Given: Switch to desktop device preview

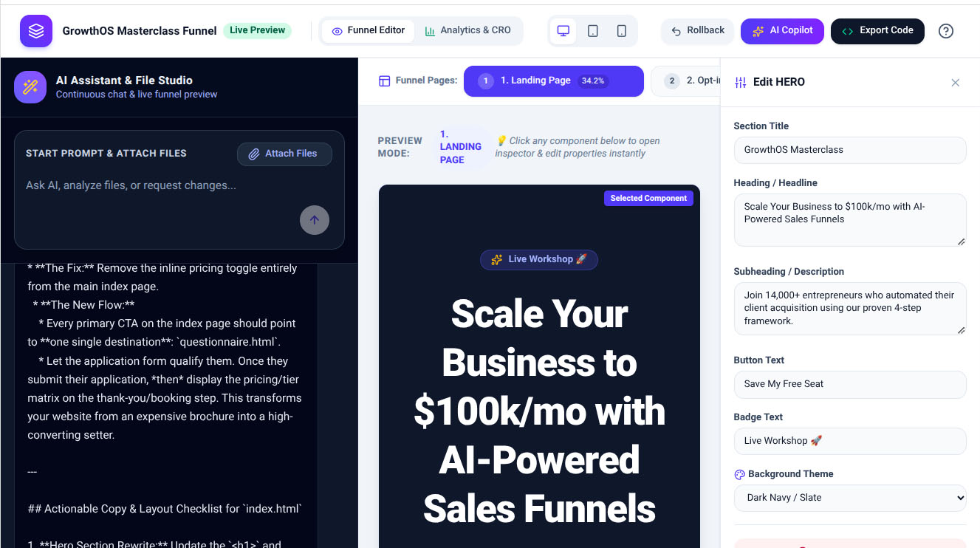Looking at the screenshot, I should tap(563, 31).
